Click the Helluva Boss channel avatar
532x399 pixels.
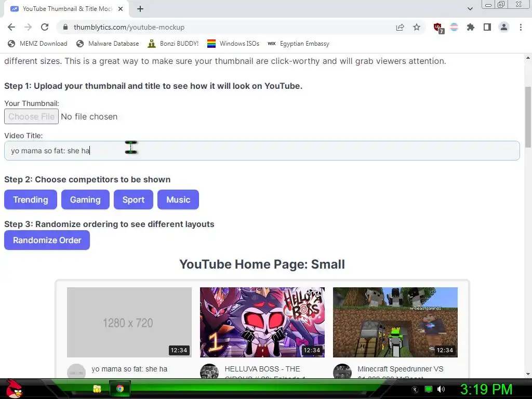[209, 371]
